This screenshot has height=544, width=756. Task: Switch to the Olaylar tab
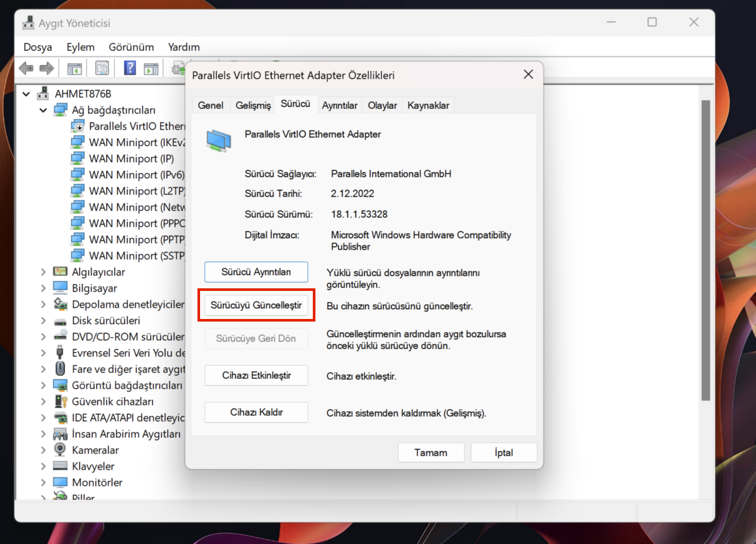point(383,105)
